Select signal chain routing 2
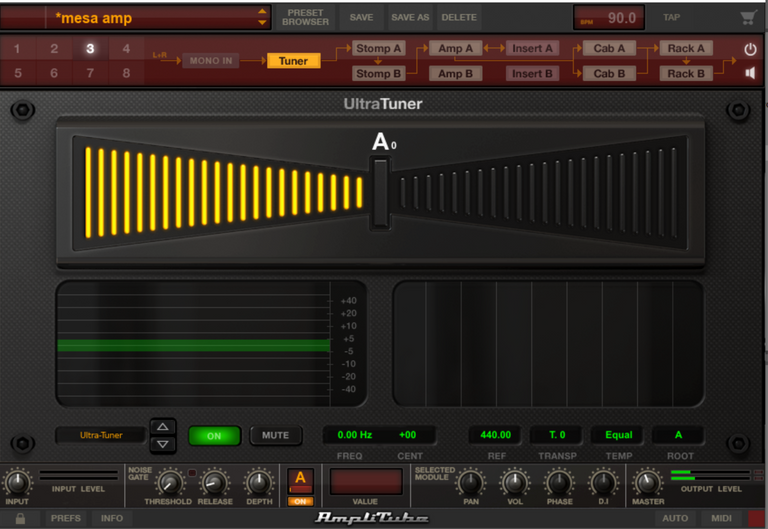This screenshot has width=768, height=529. [54, 48]
